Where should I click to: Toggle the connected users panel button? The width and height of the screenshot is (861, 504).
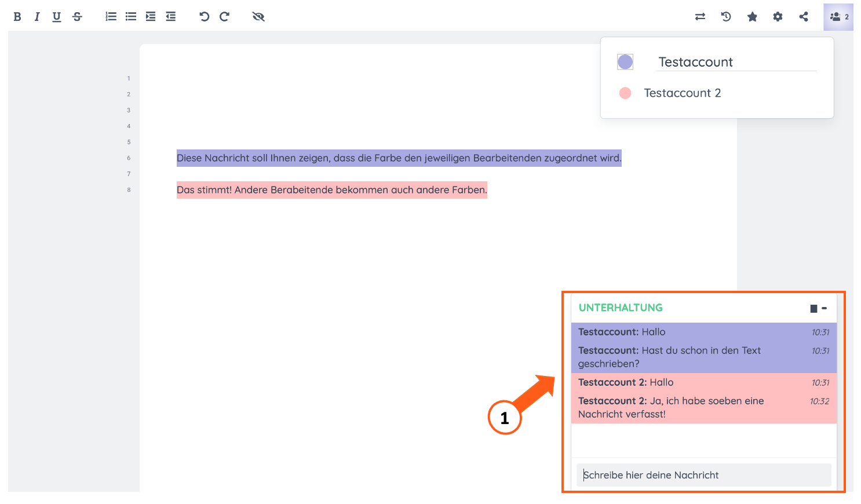(x=838, y=17)
